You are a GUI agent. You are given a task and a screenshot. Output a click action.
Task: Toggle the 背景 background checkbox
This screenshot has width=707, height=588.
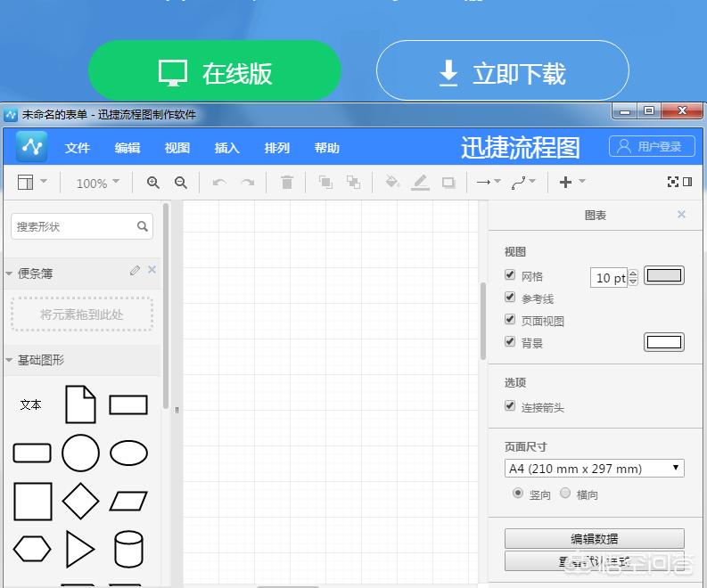(510, 341)
